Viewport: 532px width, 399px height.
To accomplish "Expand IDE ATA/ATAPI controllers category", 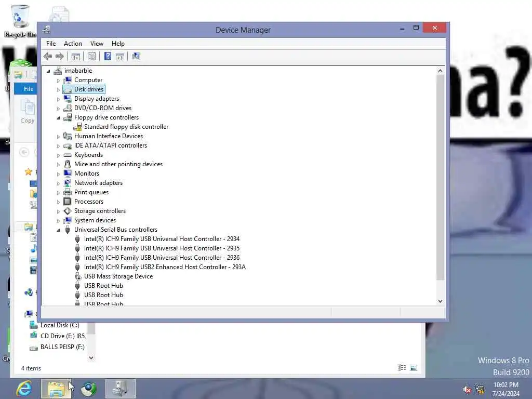I will (x=58, y=146).
